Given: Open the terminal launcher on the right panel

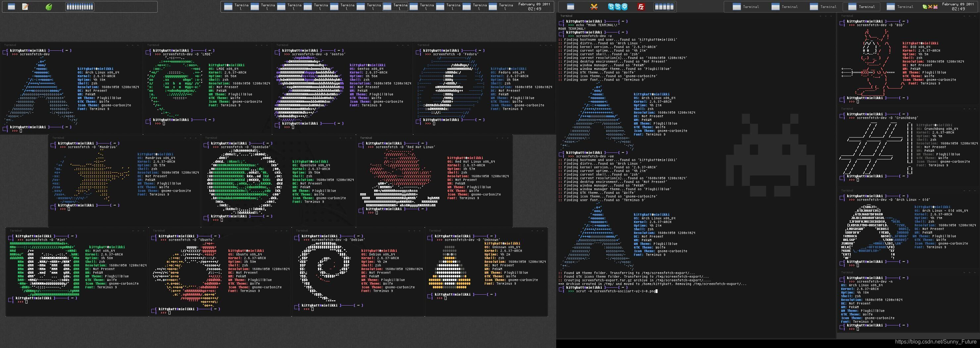Looking at the screenshot, I should [x=570, y=7].
